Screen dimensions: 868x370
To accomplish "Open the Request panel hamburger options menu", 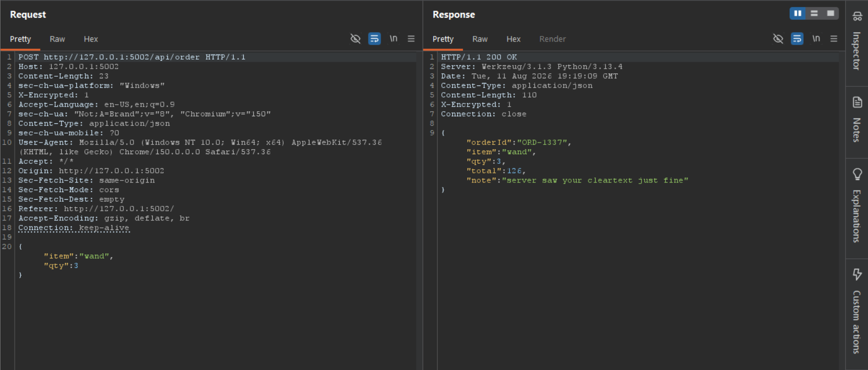I will [412, 39].
